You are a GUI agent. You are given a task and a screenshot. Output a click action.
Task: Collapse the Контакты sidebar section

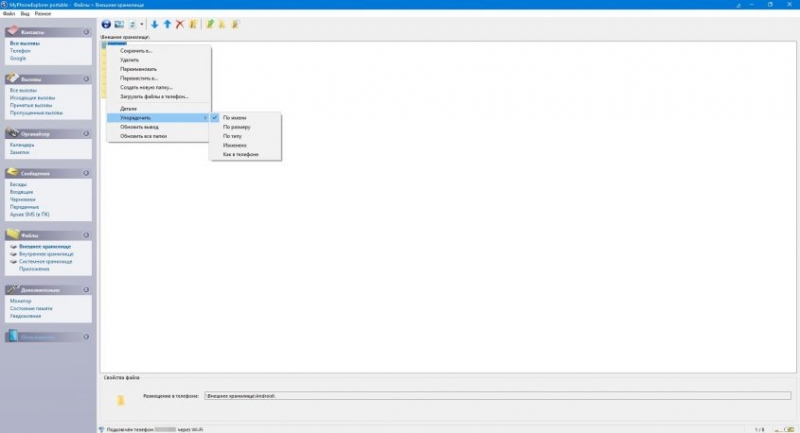click(x=86, y=32)
